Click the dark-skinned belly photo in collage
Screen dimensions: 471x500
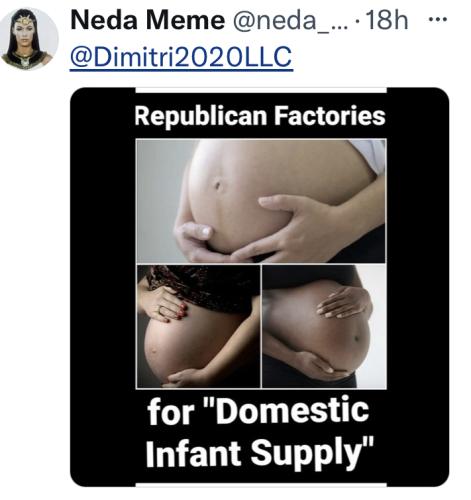324,326
